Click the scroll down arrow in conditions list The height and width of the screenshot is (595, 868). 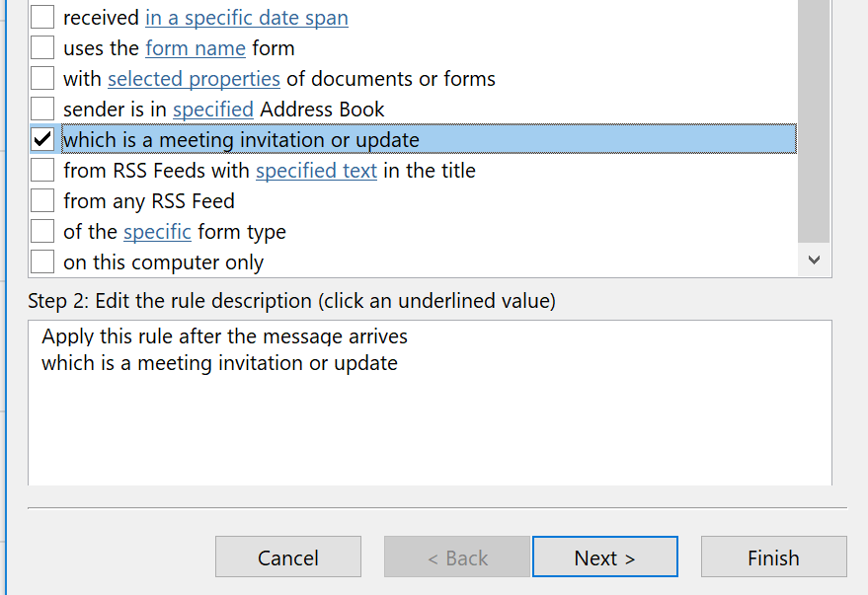click(814, 260)
